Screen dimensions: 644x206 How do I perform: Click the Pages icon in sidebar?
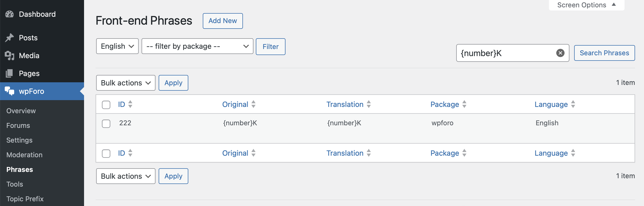tap(9, 73)
